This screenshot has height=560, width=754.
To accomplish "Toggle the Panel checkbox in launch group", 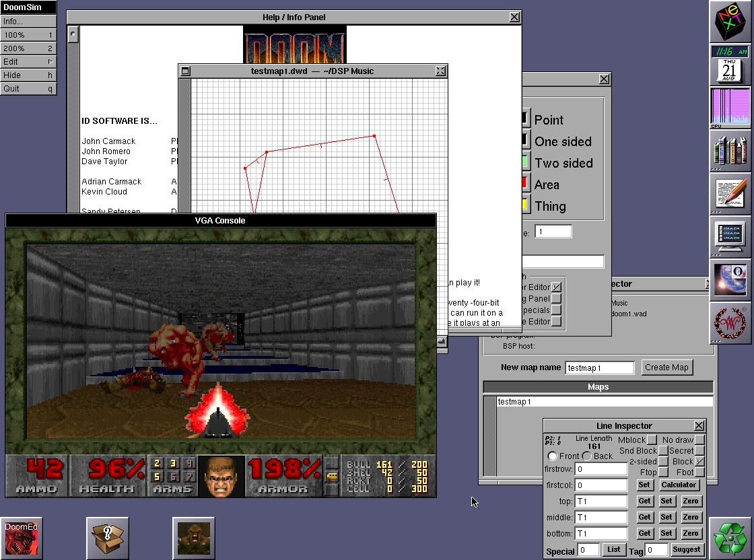I will 556,298.
